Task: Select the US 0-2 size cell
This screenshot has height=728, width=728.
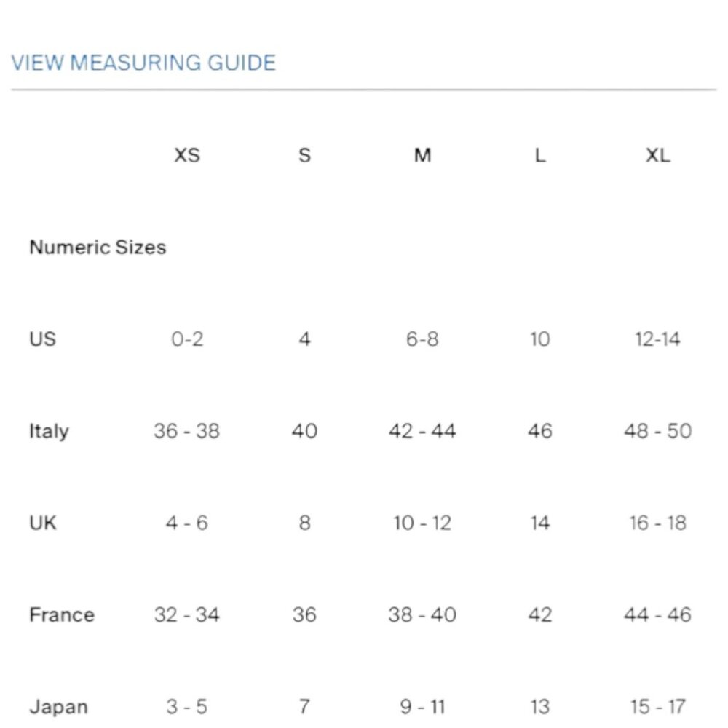Action: (x=187, y=339)
